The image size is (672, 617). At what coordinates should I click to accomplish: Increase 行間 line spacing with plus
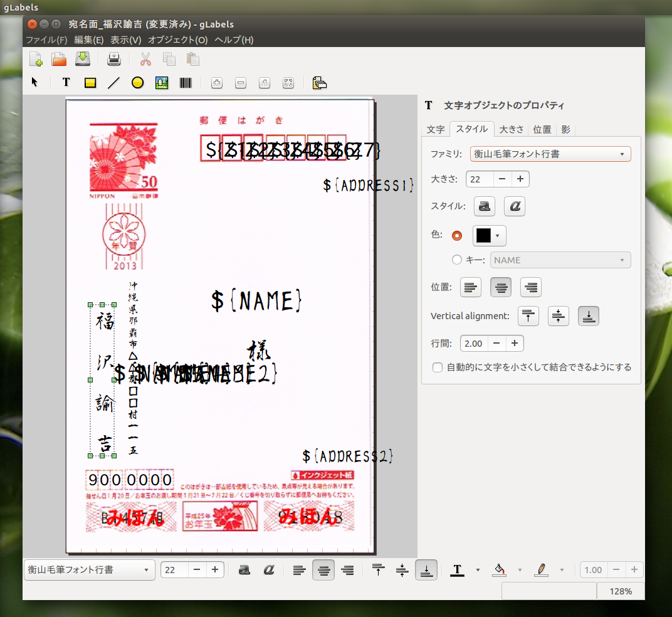coord(514,344)
